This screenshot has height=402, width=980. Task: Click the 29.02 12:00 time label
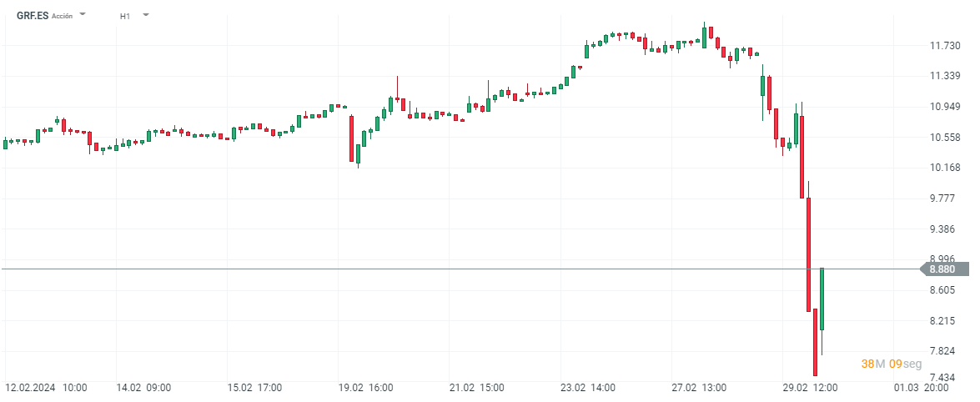810,388
